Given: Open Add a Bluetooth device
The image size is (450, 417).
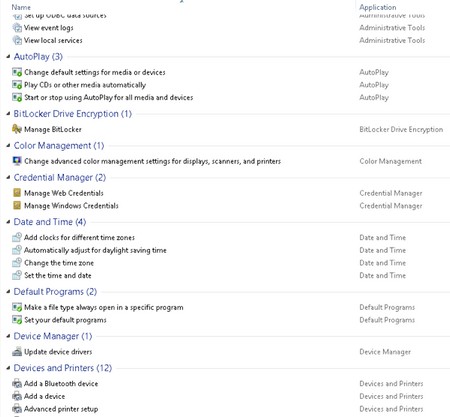Looking at the screenshot, I should [x=61, y=383].
